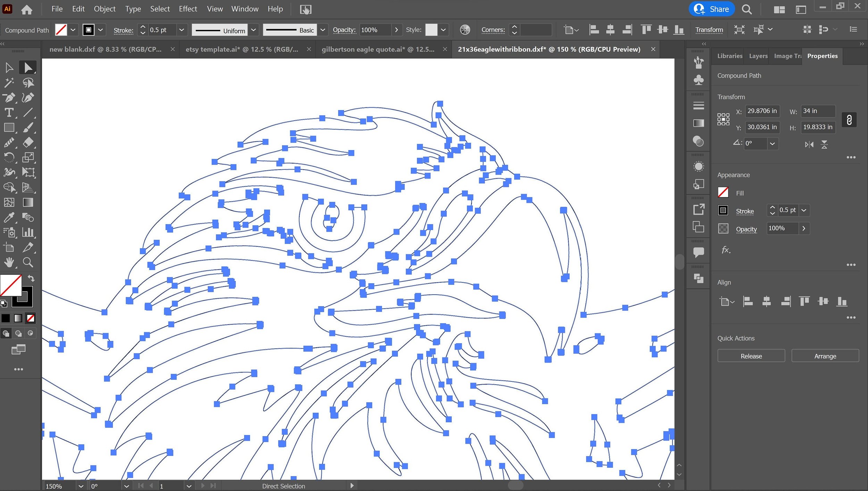
Task: Edit X position field 29.8706 in
Action: 762,111
